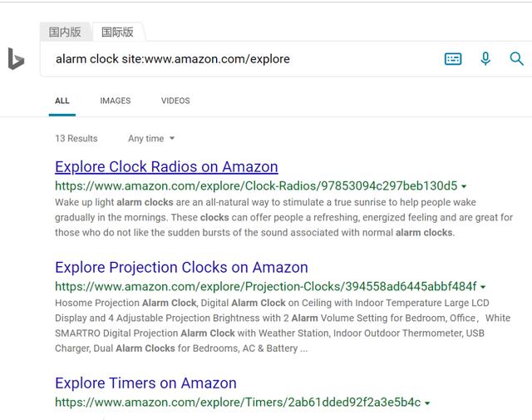
Task: Expand arrow beside Projection-Clocks URL
Action: tap(483, 287)
